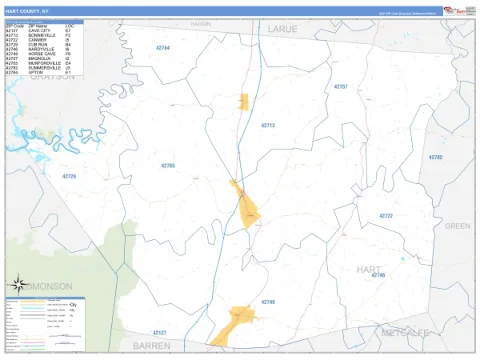Click the METCALFE county label
This screenshot has height=360, width=480.
click(x=405, y=333)
